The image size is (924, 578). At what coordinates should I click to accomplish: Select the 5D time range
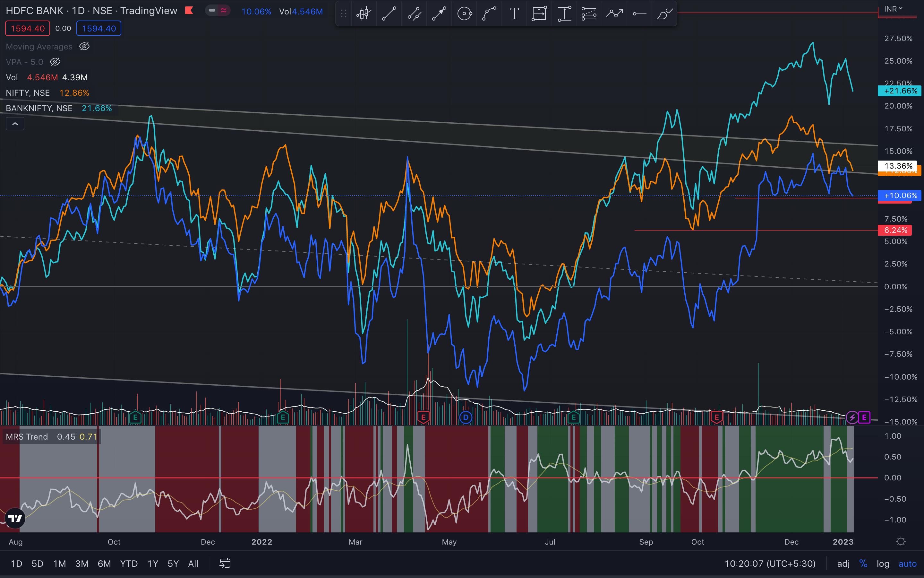pyautogui.click(x=38, y=564)
